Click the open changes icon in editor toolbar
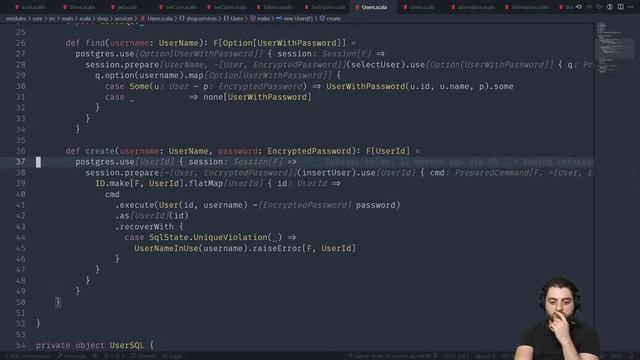640x360 pixels. click(x=579, y=7)
